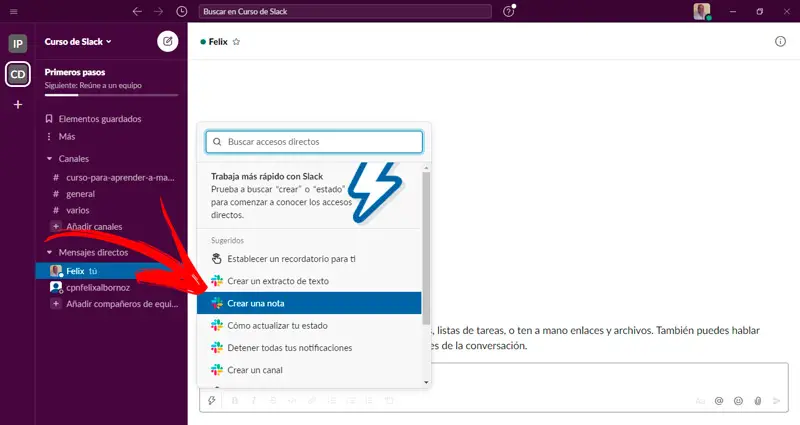
Task: Mention someone with the @ icon
Action: tap(719, 401)
